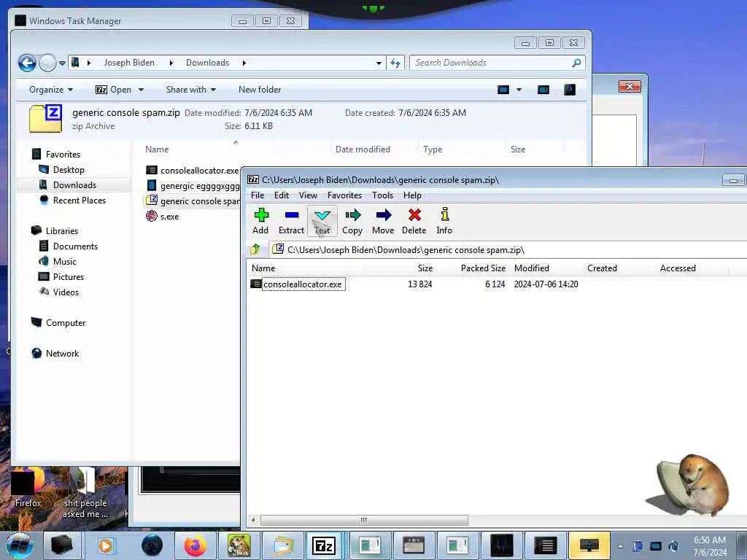Select Network in the navigation pane
This screenshot has height=560, width=747.
[x=62, y=354]
